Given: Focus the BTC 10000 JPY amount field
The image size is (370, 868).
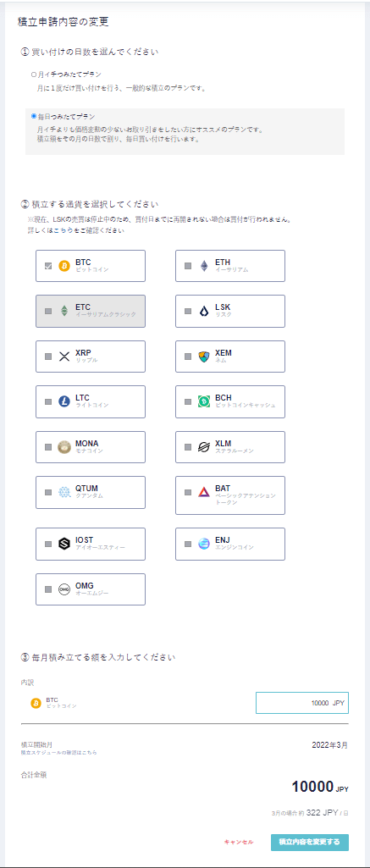Looking at the screenshot, I should tap(302, 703).
